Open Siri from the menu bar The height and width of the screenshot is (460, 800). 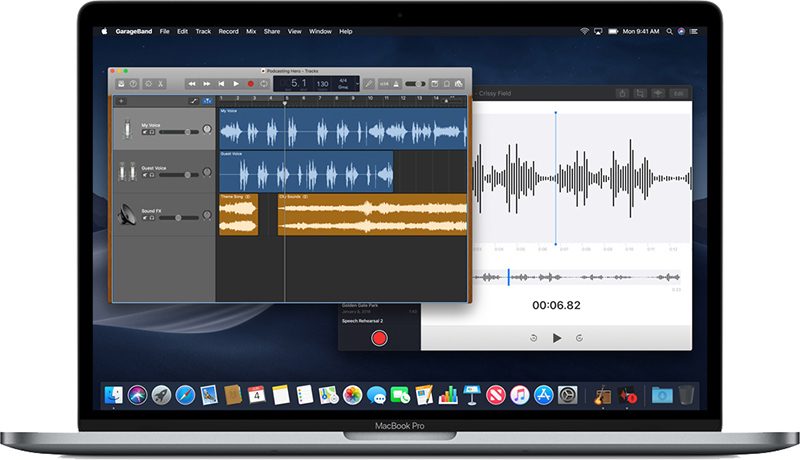pyautogui.click(x=681, y=32)
